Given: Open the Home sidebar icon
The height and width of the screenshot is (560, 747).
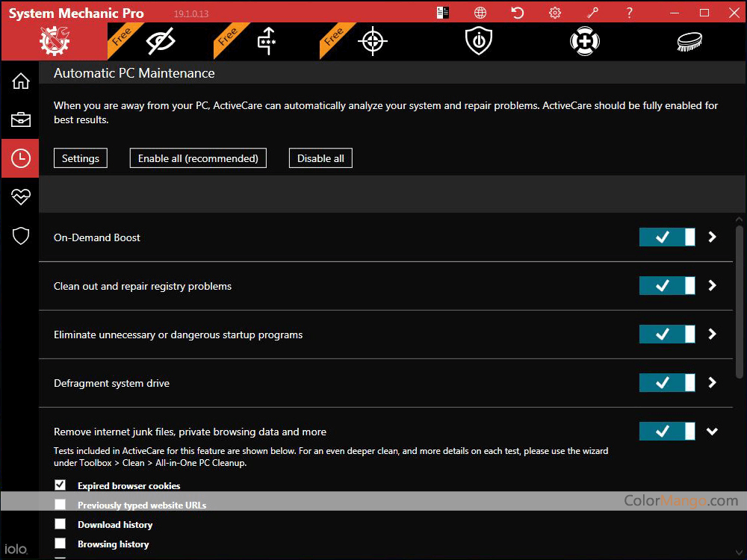Looking at the screenshot, I should (x=20, y=81).
